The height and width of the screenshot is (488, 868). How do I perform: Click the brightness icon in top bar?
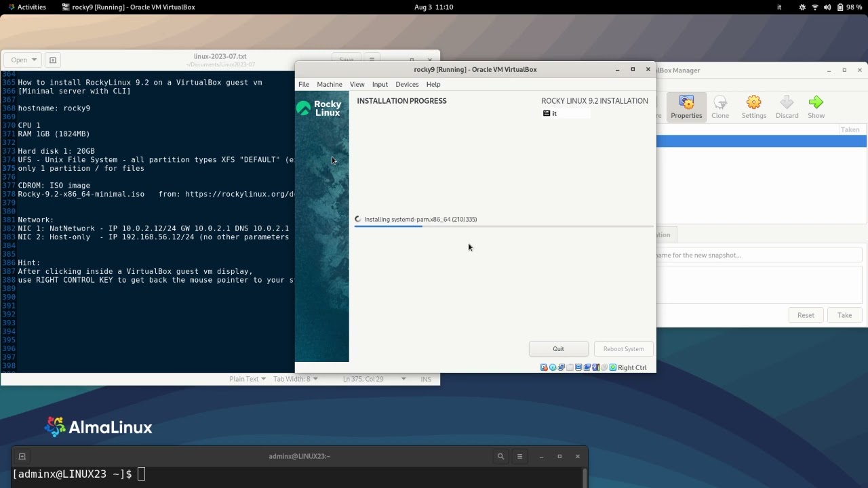tap(803, 7)
